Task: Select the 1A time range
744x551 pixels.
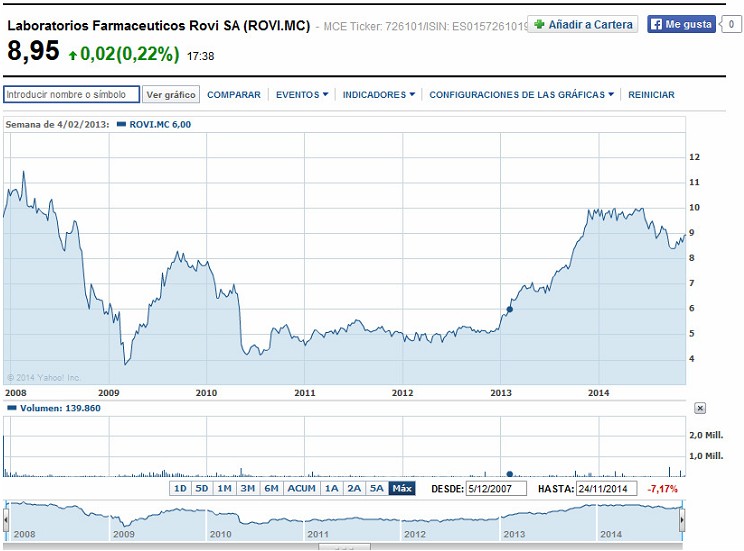Action: [x=332, y=488]
